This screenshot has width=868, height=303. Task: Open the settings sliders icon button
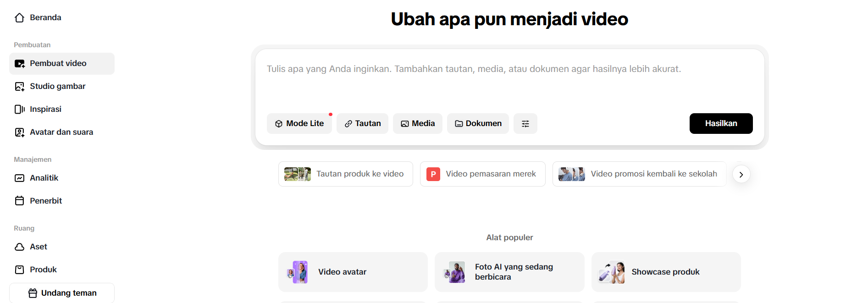tap(525, 124)
